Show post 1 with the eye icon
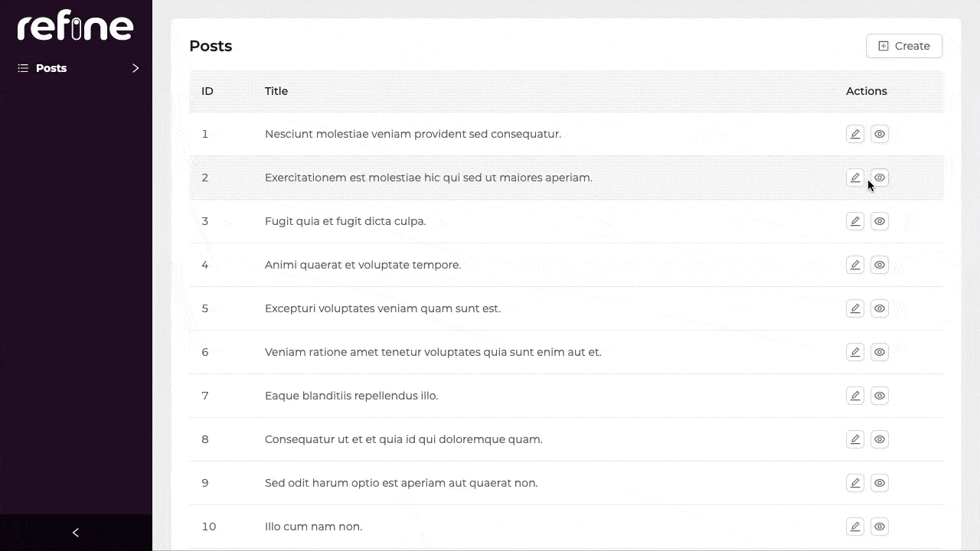Image resolution: width=980 pixels, height=551 pixels. click(880, 134)
